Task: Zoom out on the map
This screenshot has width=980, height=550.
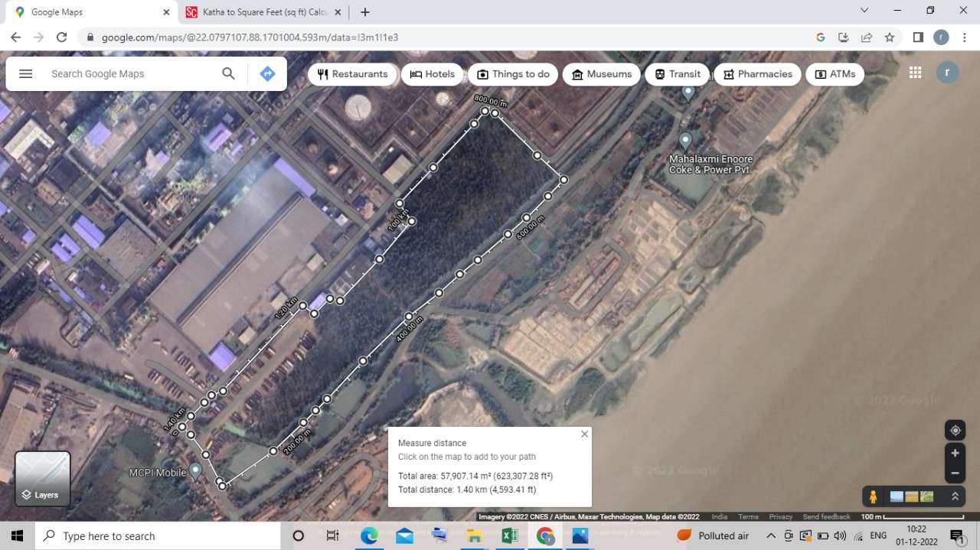Action: point(955,474)
